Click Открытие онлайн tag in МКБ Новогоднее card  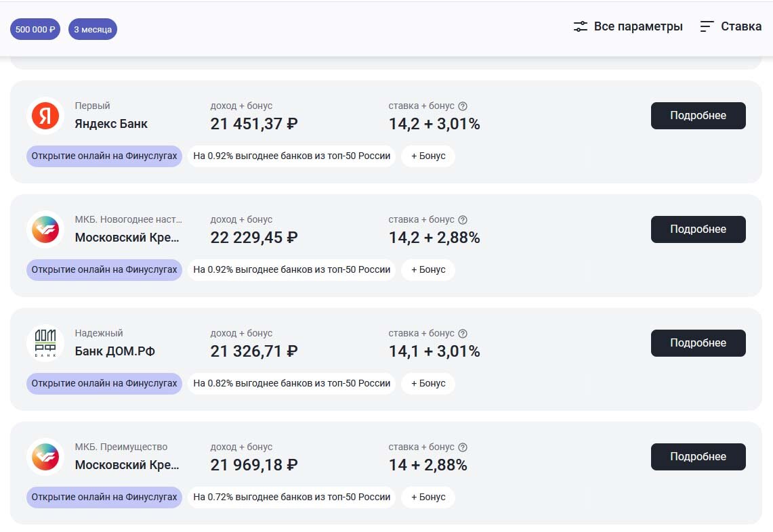point(104,270)
